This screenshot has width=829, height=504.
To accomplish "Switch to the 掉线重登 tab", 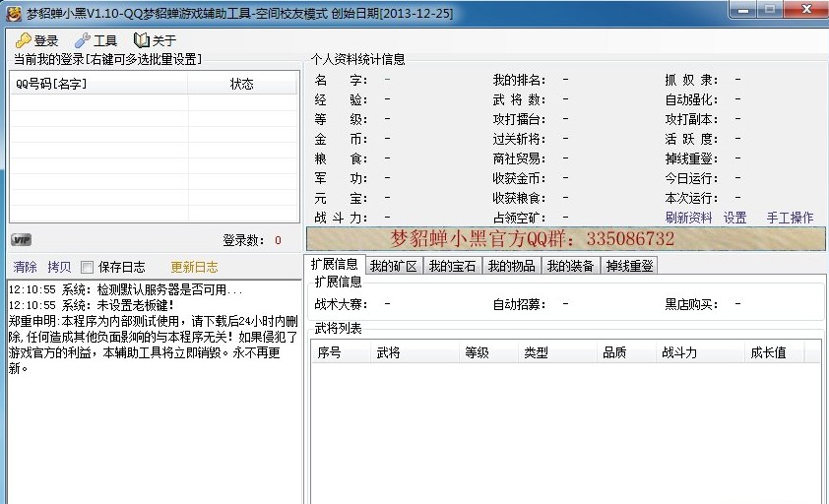I will click(630, 266).
